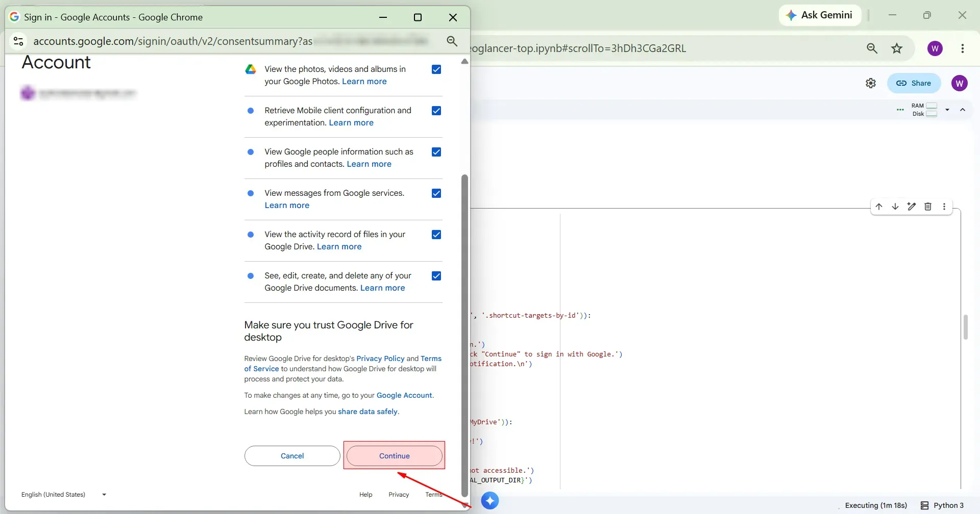Open Learn more for Drive documents permission
This screenshot has width=980, height=514.
click(383, 288)
